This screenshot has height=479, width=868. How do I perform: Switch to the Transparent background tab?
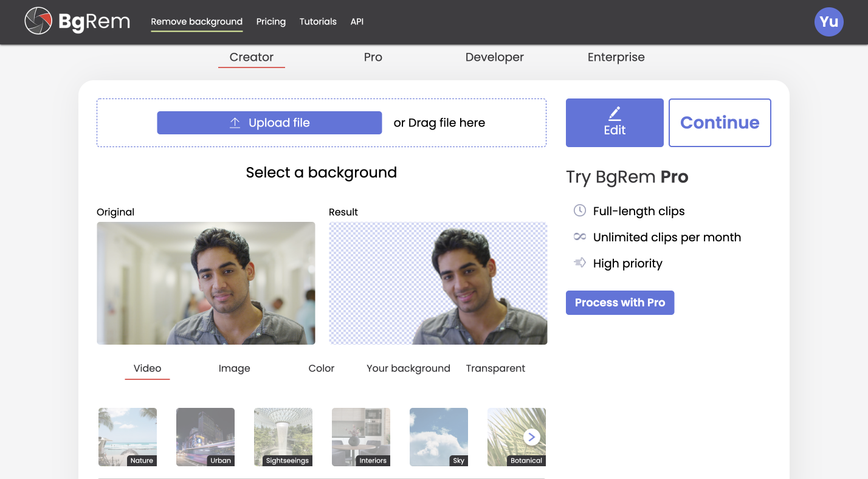click(x=495, y=368)
